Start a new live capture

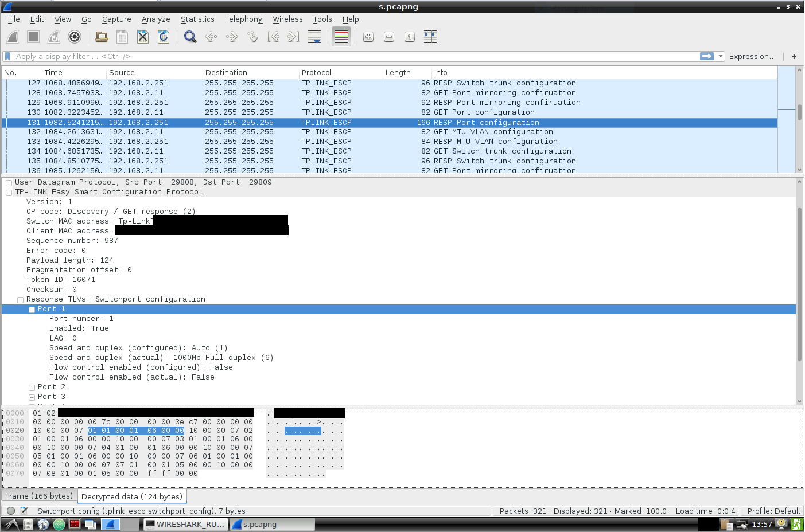(x=12, y=37)
